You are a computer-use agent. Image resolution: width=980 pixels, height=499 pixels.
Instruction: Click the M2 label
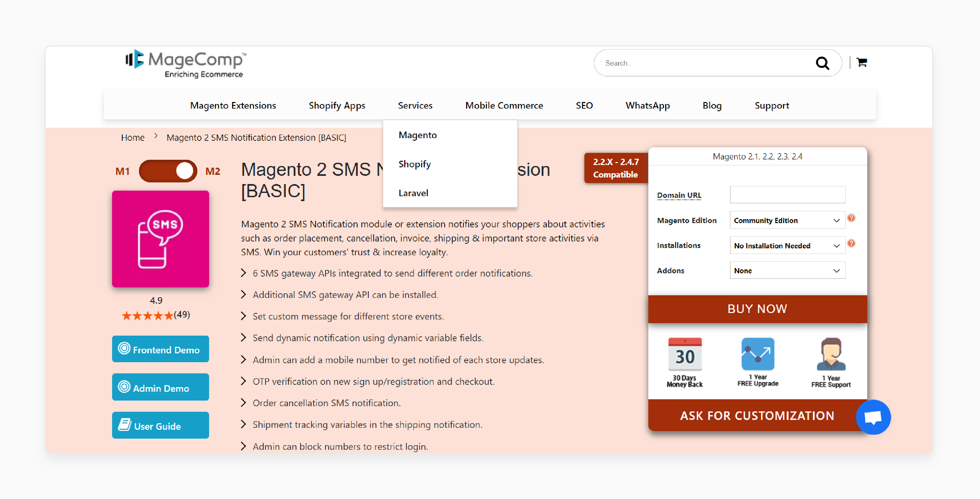[x=213, y=171]
